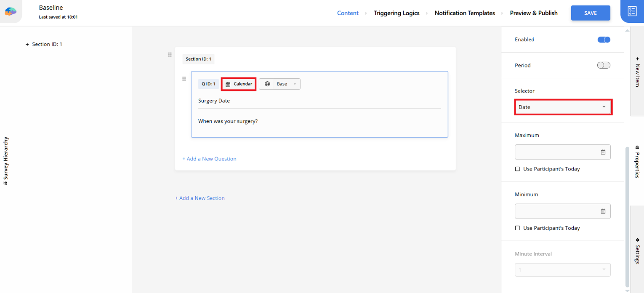Click the Calendar question type icon

coord(228,84)
